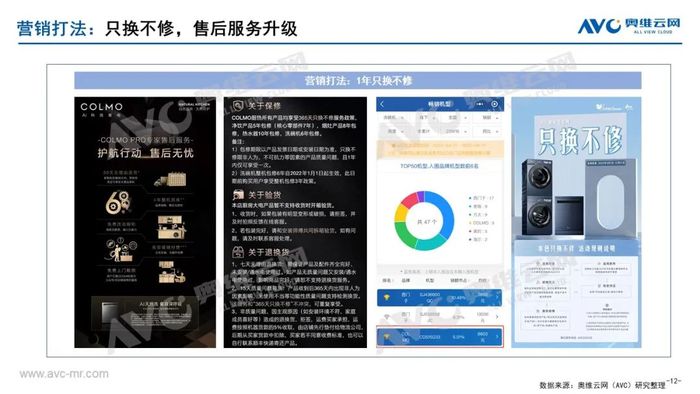The height and width of the screenshot is (394, 700).
Task: Click the 关于保修 shield icon
Action: pyautogui.click(x=238, y=106)
